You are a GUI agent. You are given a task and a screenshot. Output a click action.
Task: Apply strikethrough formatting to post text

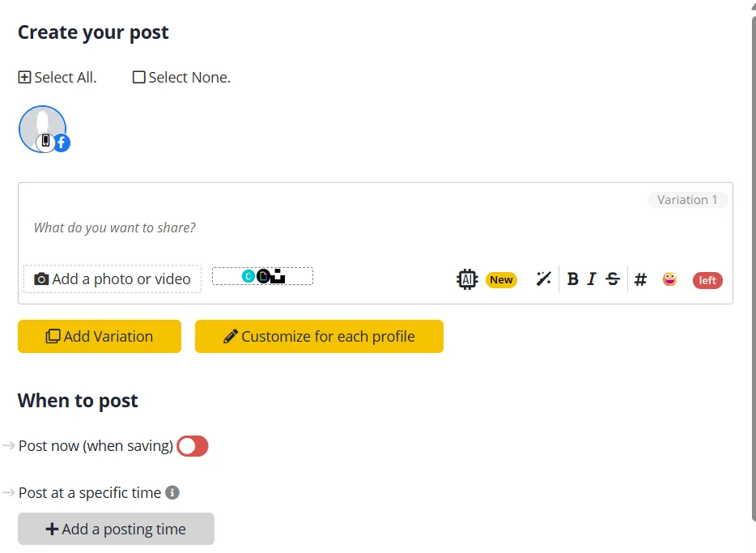point(613,279)
